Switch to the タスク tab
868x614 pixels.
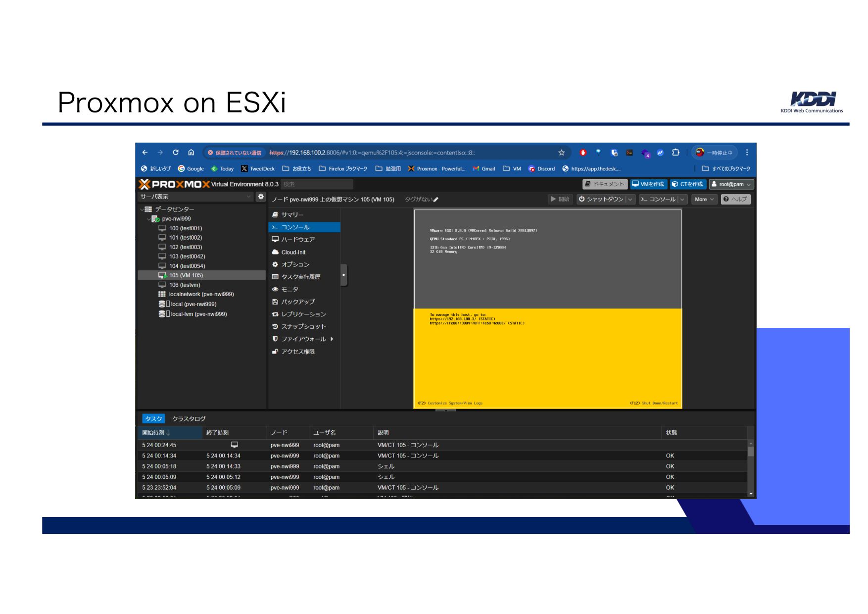(x=153, y=419)
